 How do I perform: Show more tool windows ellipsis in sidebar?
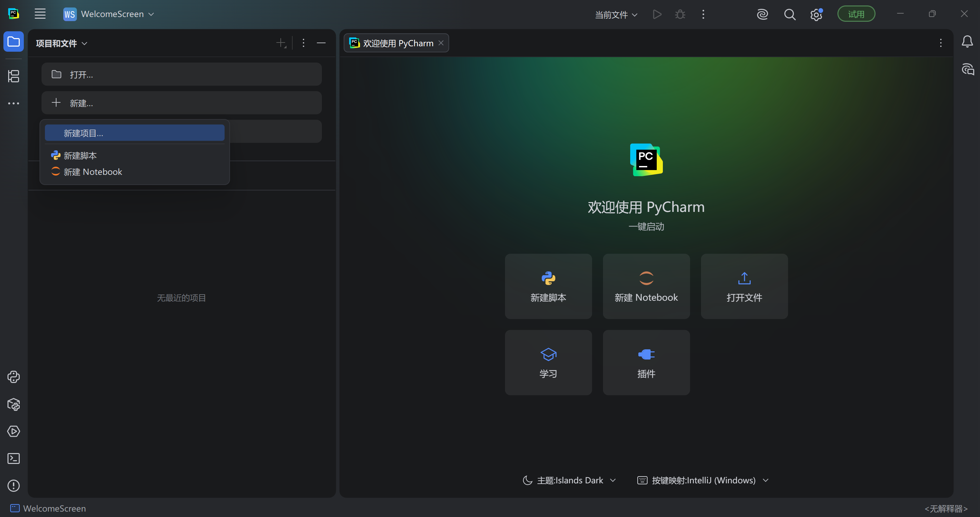[14, 103]
